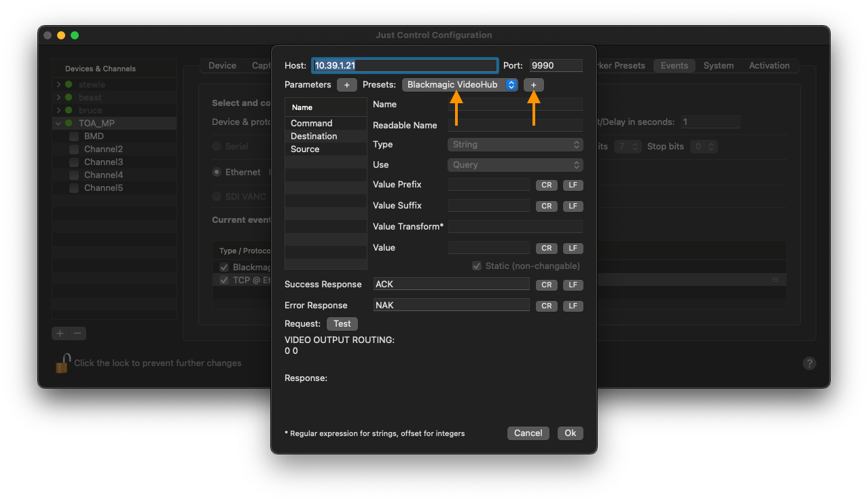Add a parameter with the plus button next to Parameters
868x504 pixels.
(346, 85)
